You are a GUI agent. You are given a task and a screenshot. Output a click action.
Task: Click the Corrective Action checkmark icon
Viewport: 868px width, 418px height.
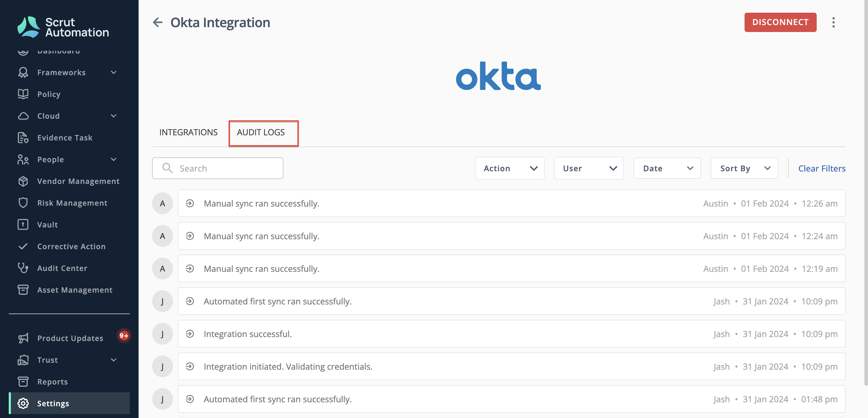coord(23,246)
